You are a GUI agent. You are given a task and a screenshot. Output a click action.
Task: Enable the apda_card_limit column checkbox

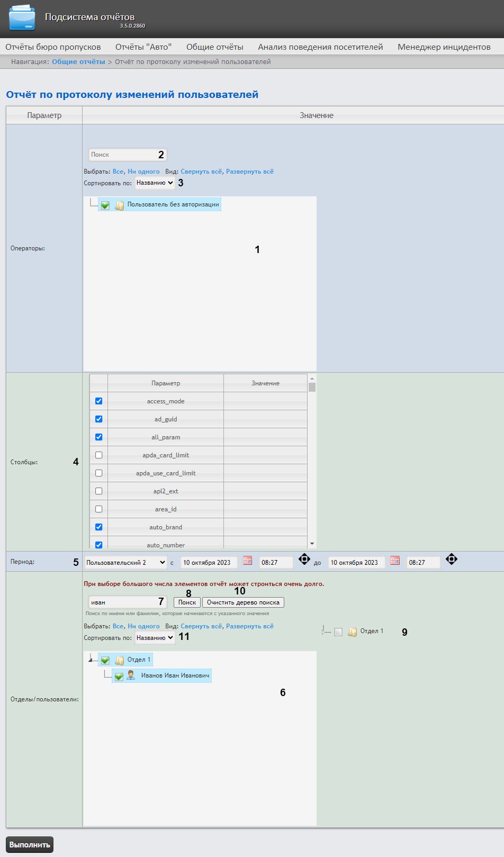pyautogui.click(x=98, y=455)
